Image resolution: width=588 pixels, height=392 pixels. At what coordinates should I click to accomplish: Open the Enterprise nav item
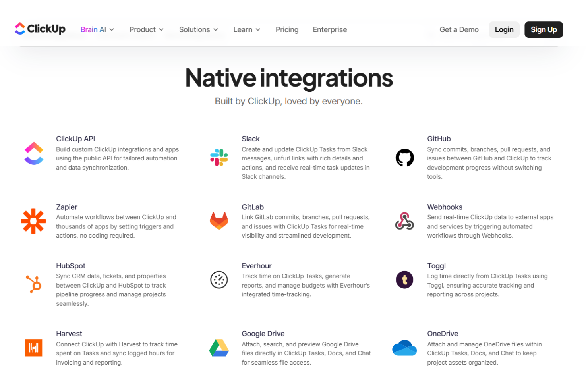tap(330, 30)
